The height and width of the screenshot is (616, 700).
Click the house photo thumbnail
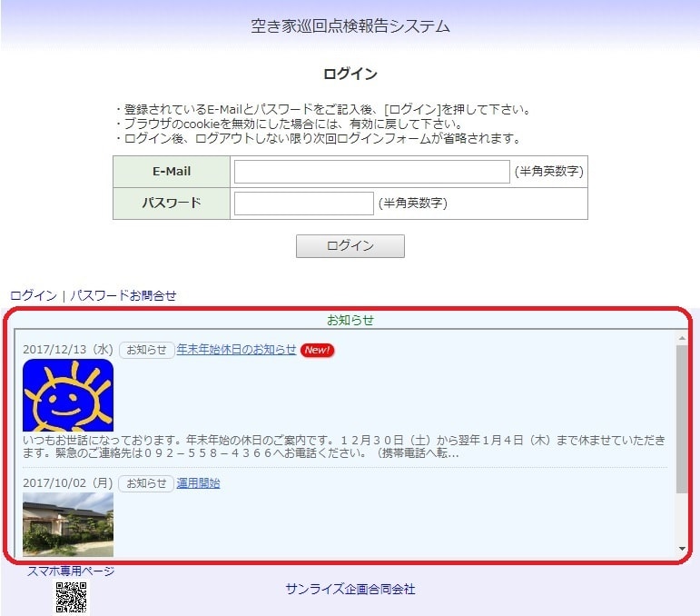tap(68, 524)
